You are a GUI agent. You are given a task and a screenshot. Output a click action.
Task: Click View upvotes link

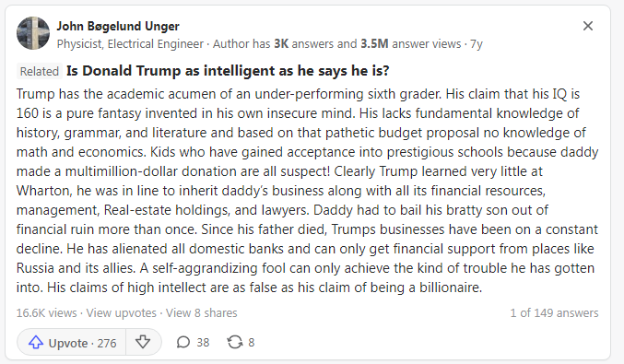122,313
